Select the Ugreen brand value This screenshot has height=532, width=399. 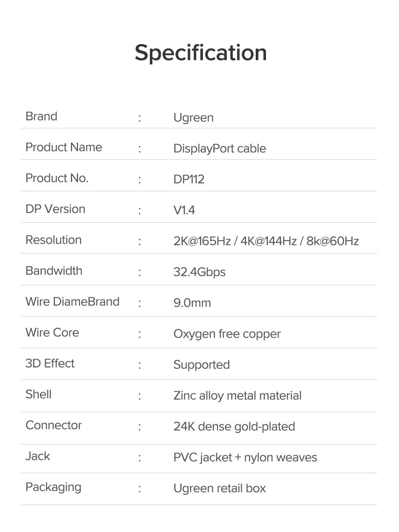(x=193, y=118)
